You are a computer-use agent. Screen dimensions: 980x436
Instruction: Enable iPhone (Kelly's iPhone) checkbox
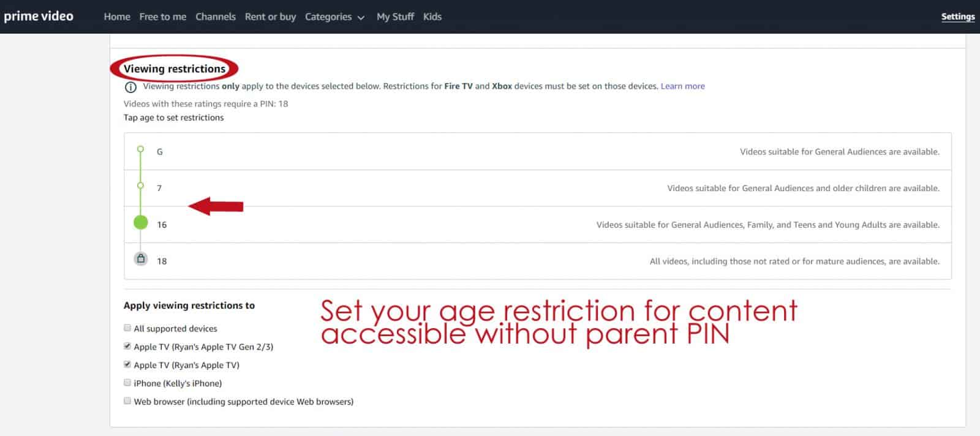[127, 383]
